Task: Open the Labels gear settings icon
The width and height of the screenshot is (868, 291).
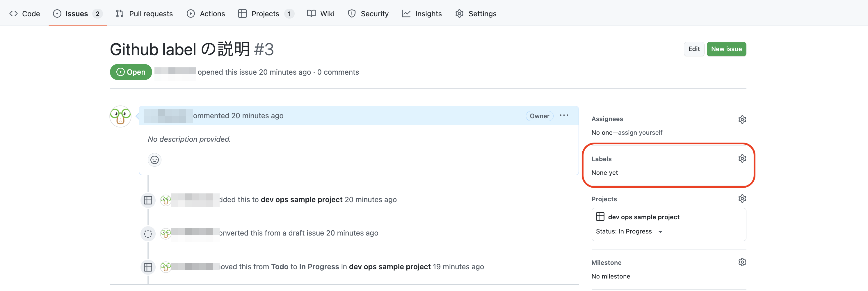Action: click(x=742, y=159)
